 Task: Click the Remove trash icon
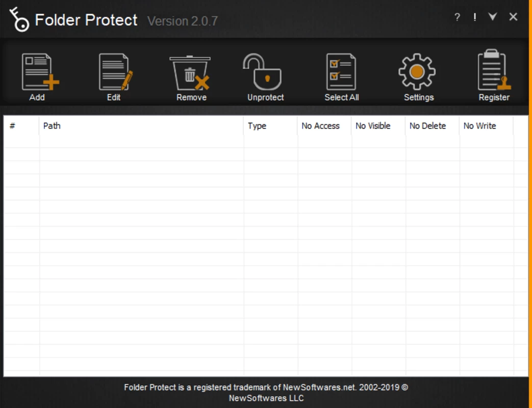click(190, 72)
